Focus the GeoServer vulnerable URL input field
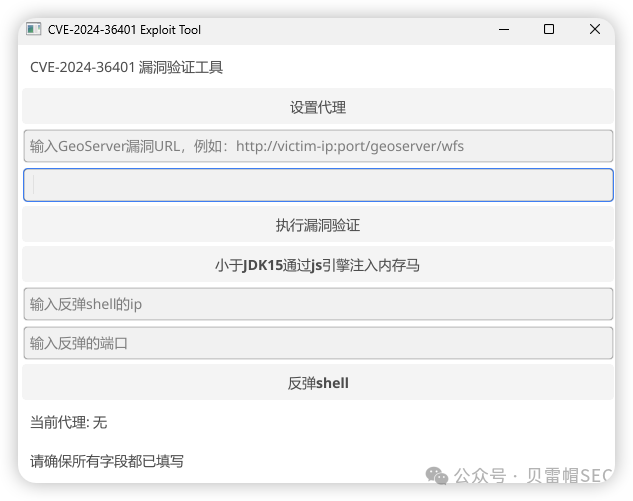The width and height of the screenshot is (633, 501). (x=318, y=146)
